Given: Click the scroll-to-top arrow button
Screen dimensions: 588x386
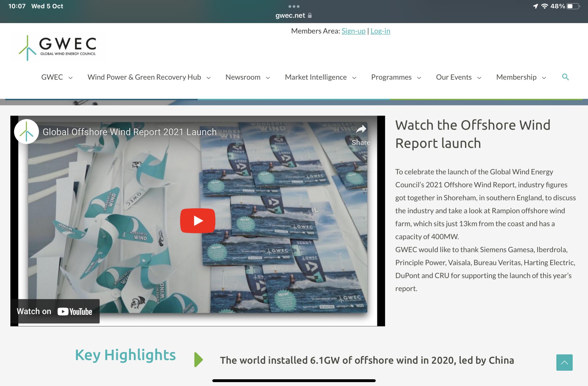Looking at the screenshot, I should pyautogui.click(x=564, y=362).
